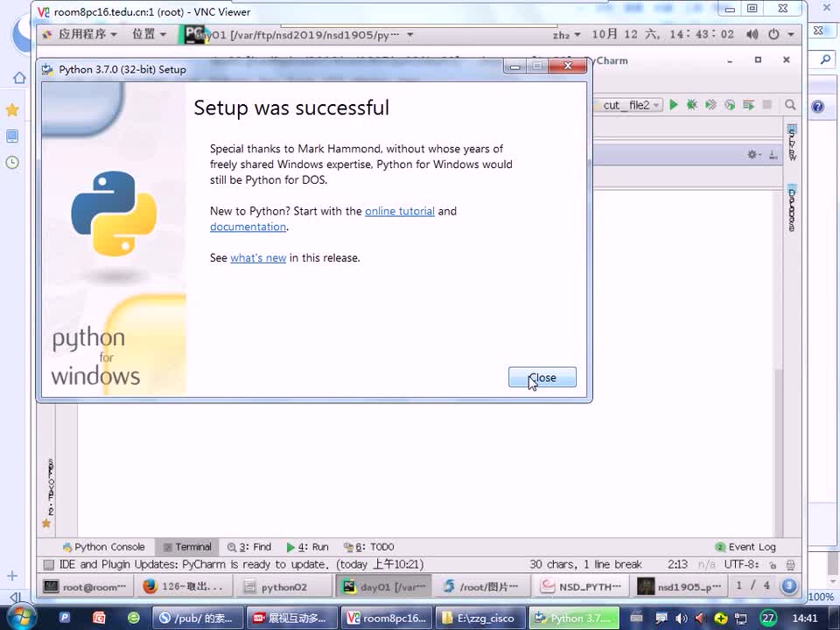
Task: Toggle the read-only lock icon
Action: click(772, 564)
